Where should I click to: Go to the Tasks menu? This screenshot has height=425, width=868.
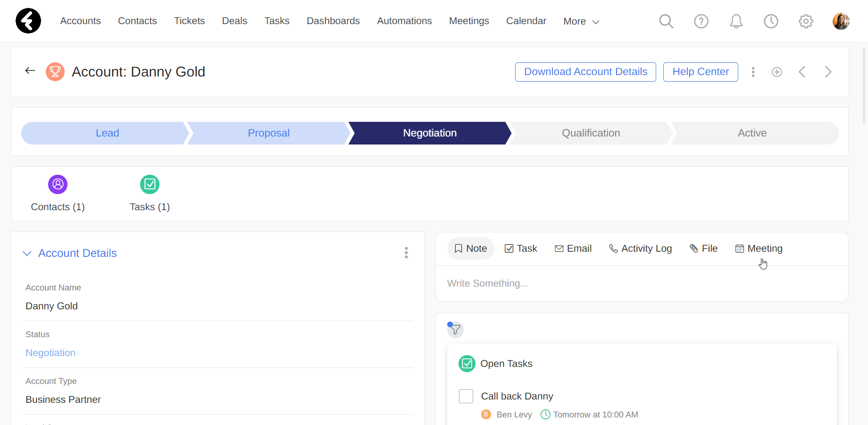click(x=277, y=21)
